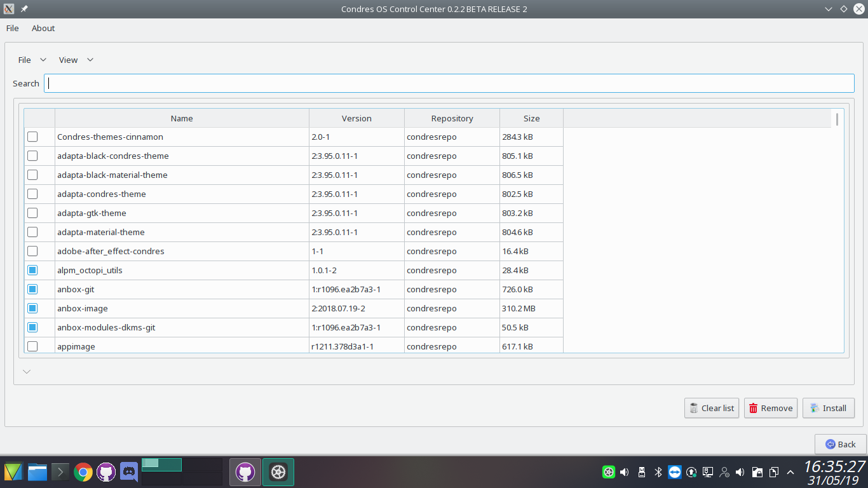Open the About menu
The width and height of the screenshot is (868, 488).
[x=43, y=28]
